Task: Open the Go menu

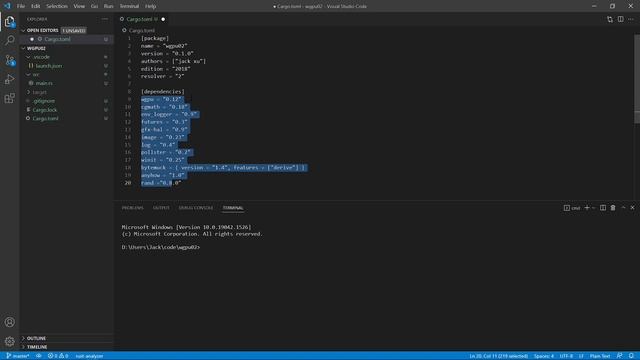Action: [94, 6]
